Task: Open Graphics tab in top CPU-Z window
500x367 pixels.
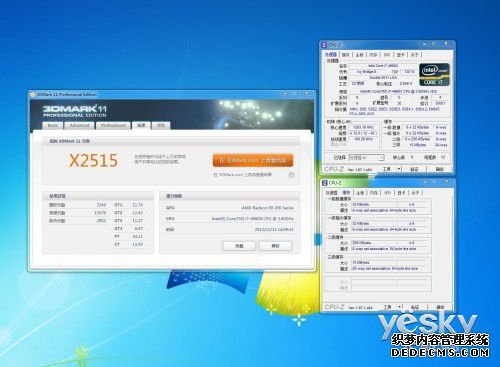Action: [400, 55]
